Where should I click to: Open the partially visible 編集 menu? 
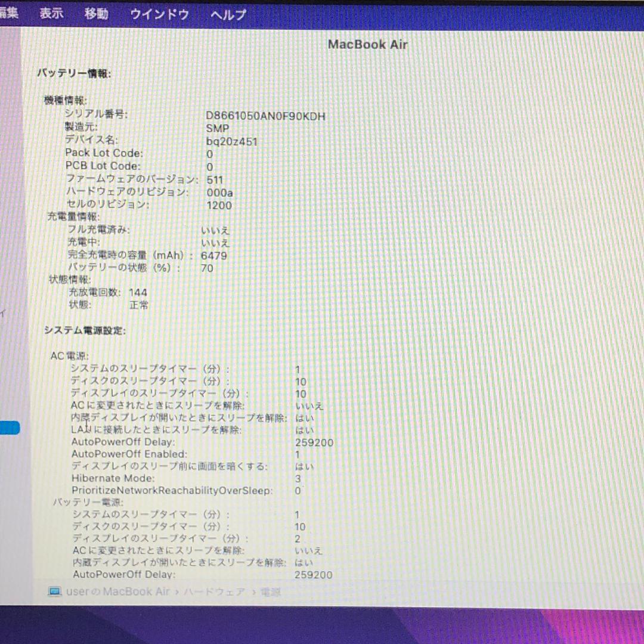pos(9,13)
